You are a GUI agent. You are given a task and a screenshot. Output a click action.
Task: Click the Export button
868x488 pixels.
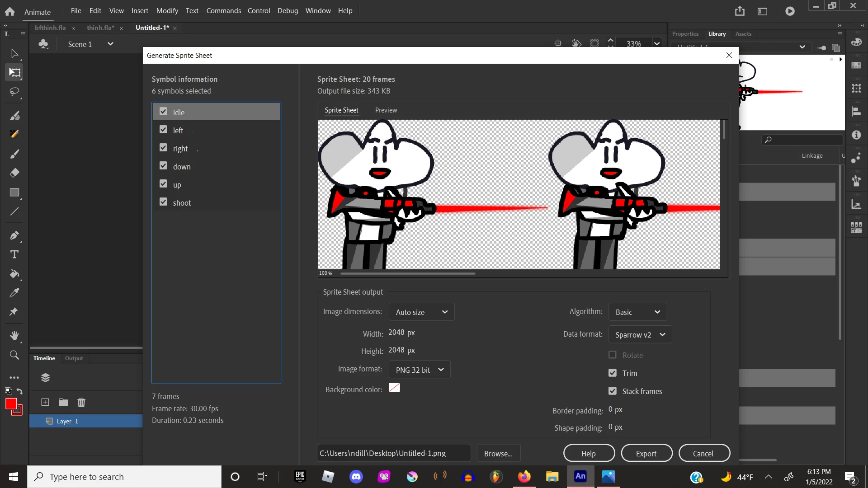[x=646, y=453]
